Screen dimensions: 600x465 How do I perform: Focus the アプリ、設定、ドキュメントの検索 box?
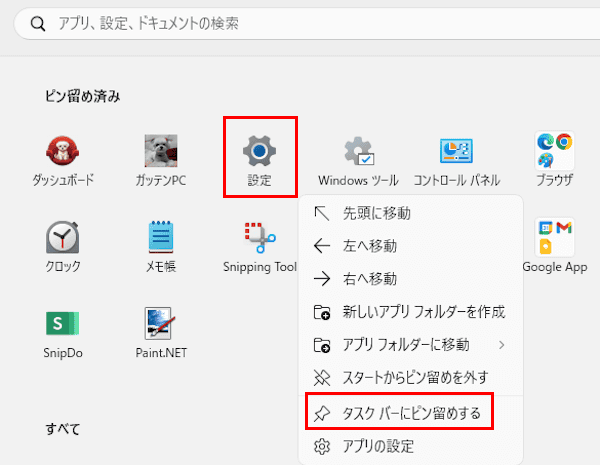(307, 24)
